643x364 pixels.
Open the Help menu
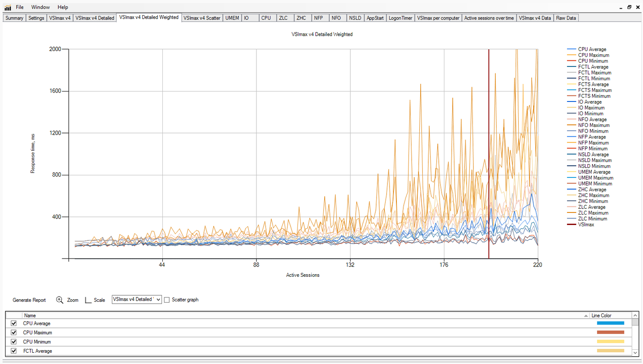63,7
